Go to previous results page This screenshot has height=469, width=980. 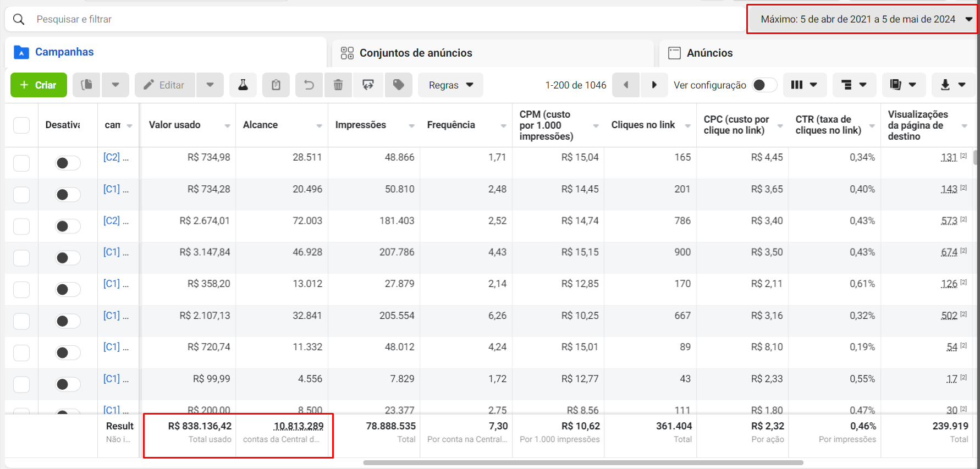point(626,85)
